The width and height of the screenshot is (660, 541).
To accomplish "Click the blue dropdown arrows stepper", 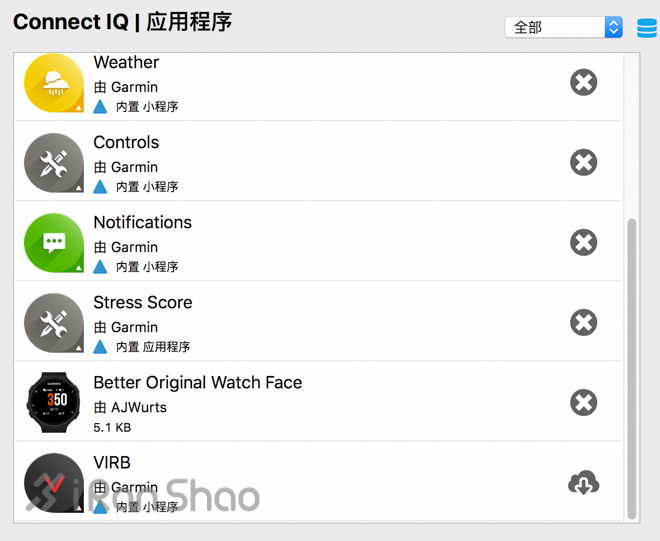I will pos(614,27).
